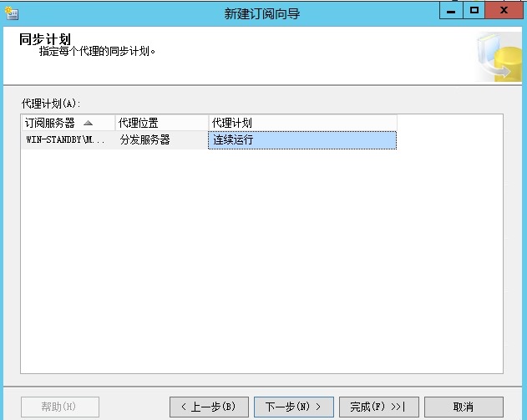Sort by the 代理计划 column header
This screenshot has width=527, height=420.
coord(302,123)
